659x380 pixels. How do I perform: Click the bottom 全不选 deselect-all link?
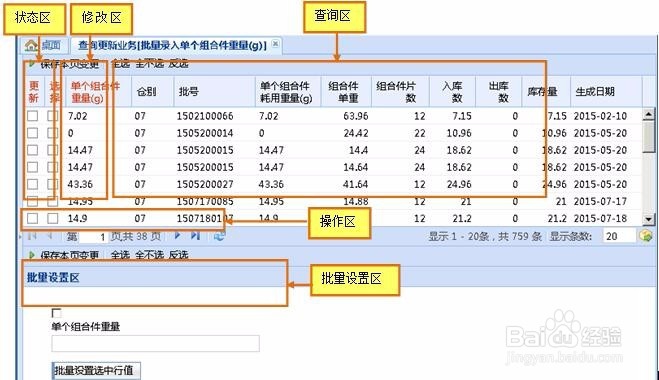pos(149,255)
